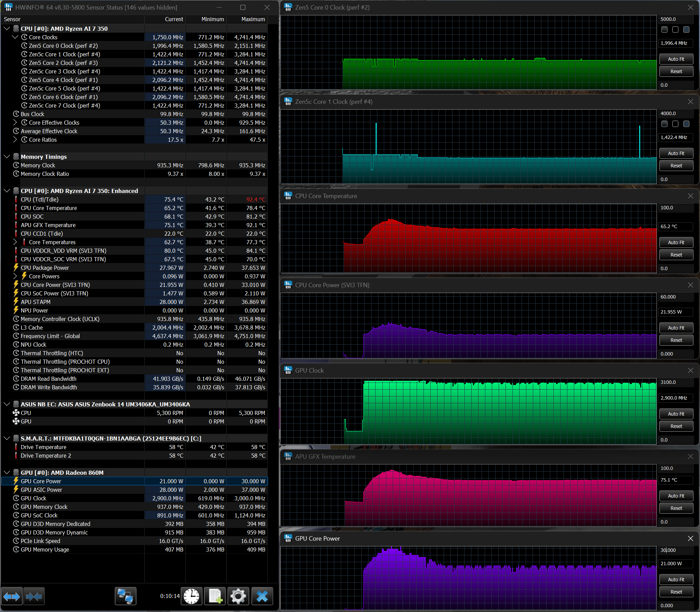Open sensor settings gear icon
This screenshot has height=612, width=700.
tap(238, 596)
